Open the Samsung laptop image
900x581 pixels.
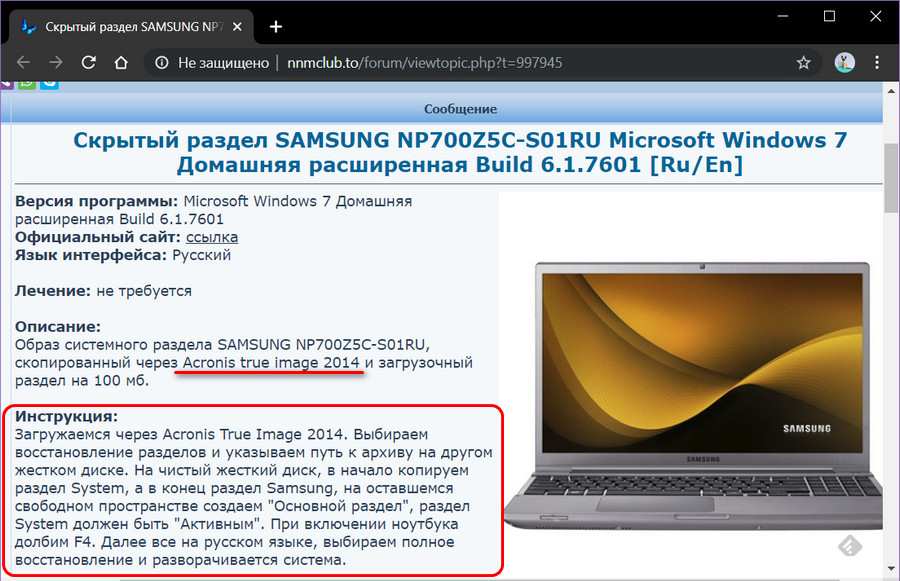693,396
